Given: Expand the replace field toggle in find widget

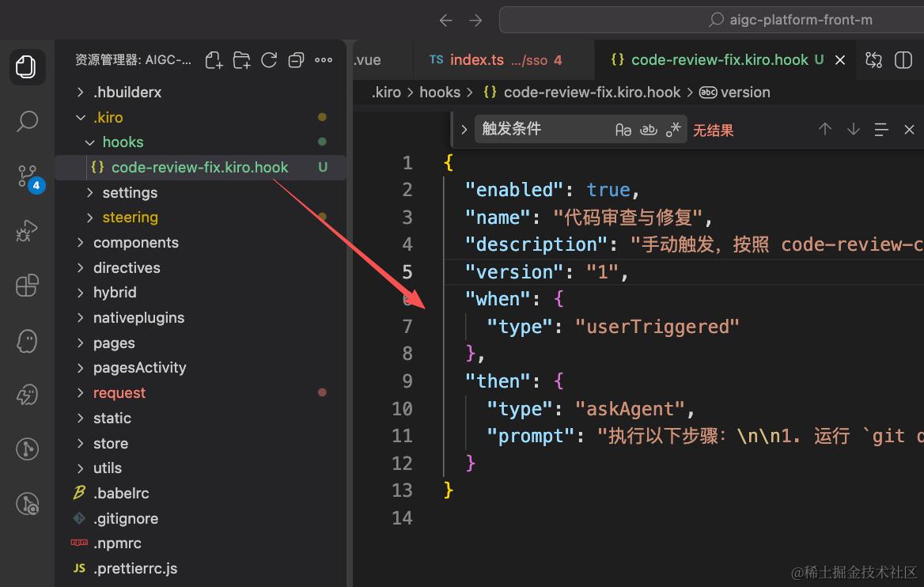Looking at the screenshot, I should click(x=464, y=130).
